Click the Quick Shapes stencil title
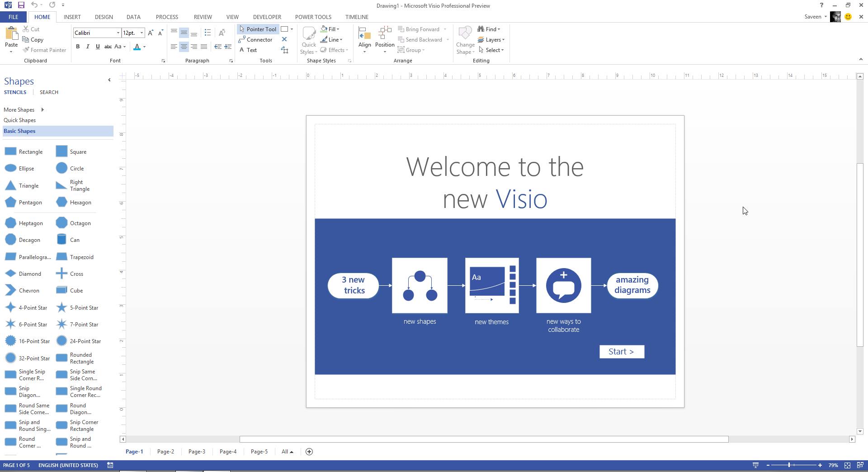The height and width of the screenshot is (472, 868). point(20,120)
